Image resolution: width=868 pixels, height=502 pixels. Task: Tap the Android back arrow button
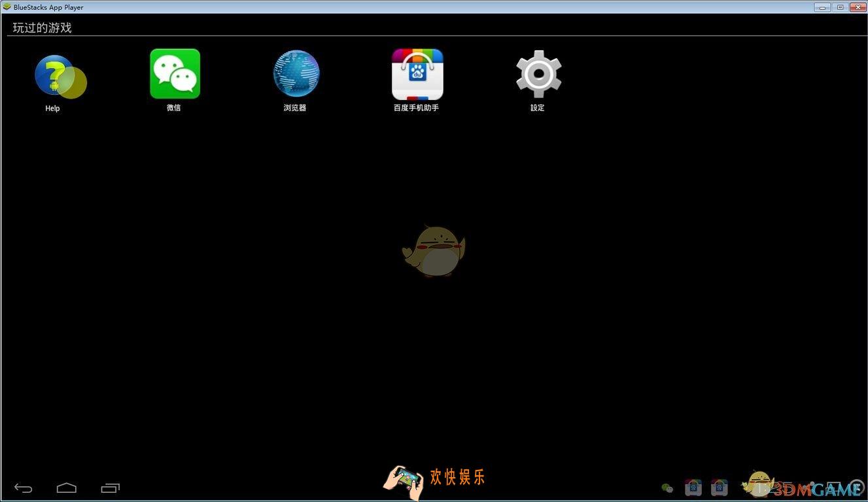coord(24,488)
